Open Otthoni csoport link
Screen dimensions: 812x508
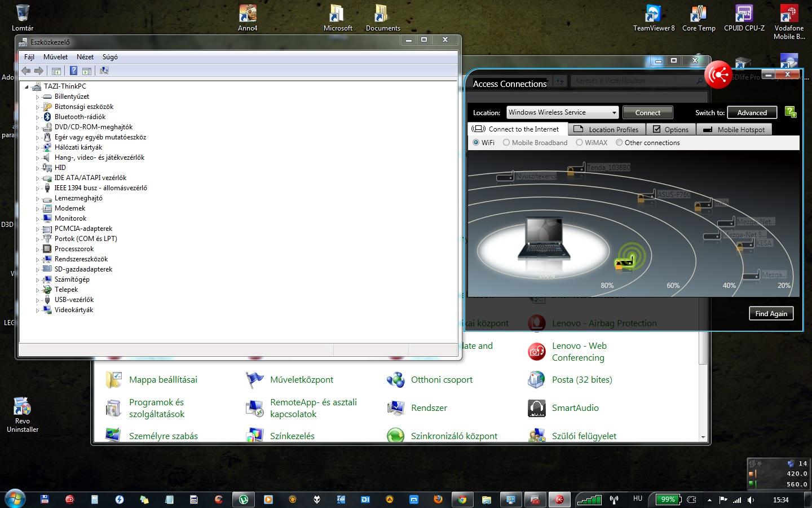[x=442, y=379]
